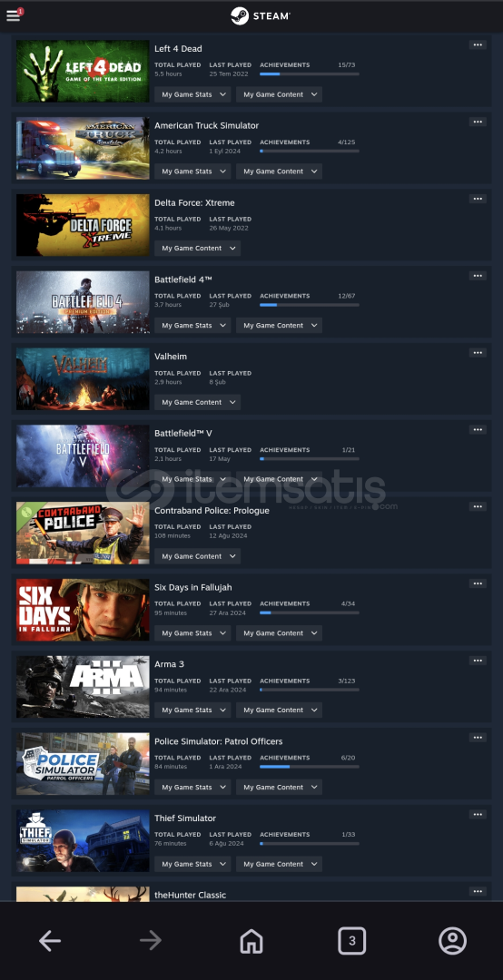The image size is (503, 980).
Task: Open three-dot options for Arma 3
Action: [x=478, y=661]
